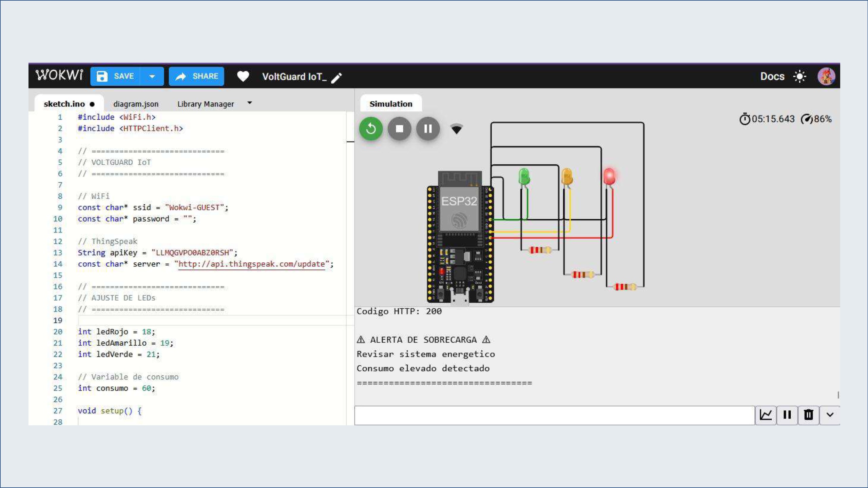Toggle light/dark theme sun icon

coord(800,76)
